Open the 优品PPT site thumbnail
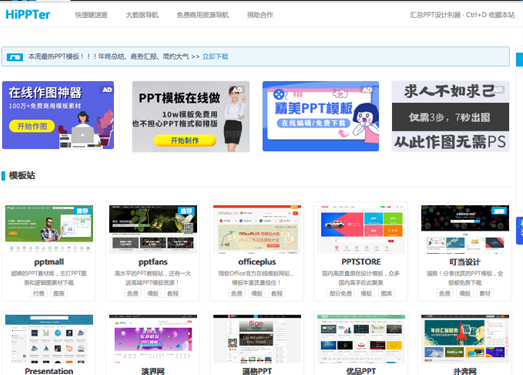This screenshot has height=375, width=523. pyautogui.click(x=361, y=339)
